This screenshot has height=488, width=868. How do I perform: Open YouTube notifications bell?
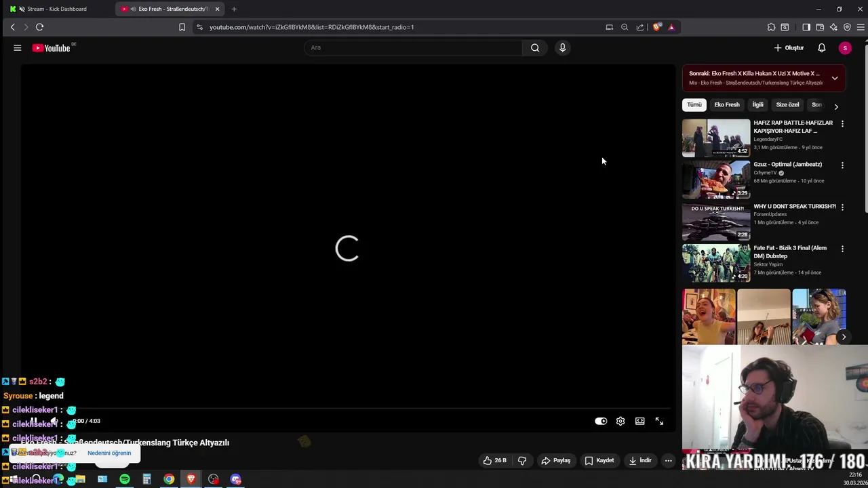[821, 47]
